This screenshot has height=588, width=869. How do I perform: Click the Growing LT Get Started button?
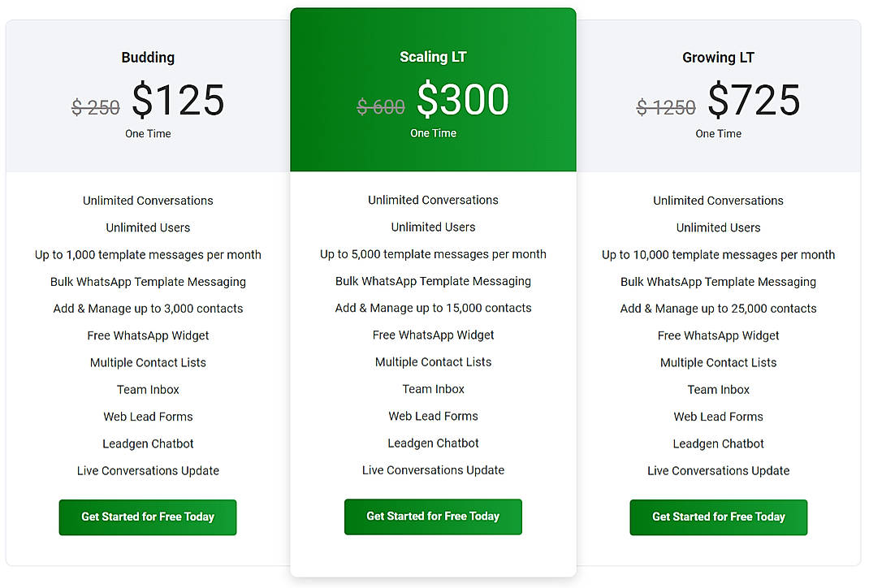click(x=718, y=517)
